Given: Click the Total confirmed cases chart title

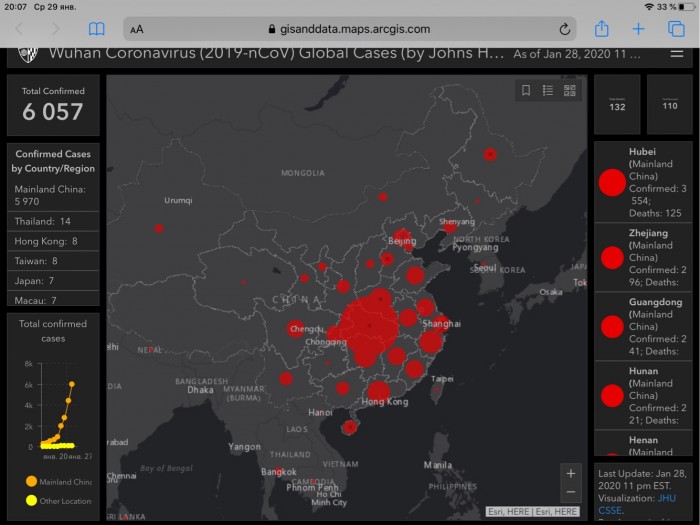Looking at the screenshot, I should click(53, 331).
